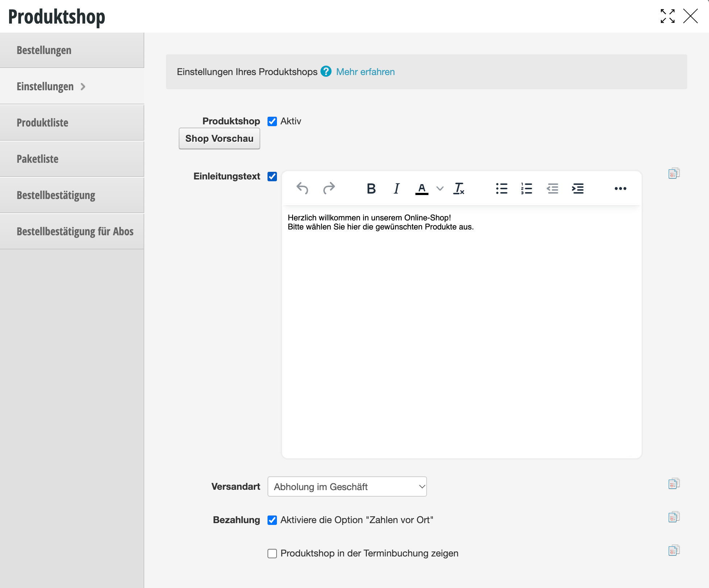Click into the introduction text editor area
Viewport: 709px width, 588px height.
[461, 332]
